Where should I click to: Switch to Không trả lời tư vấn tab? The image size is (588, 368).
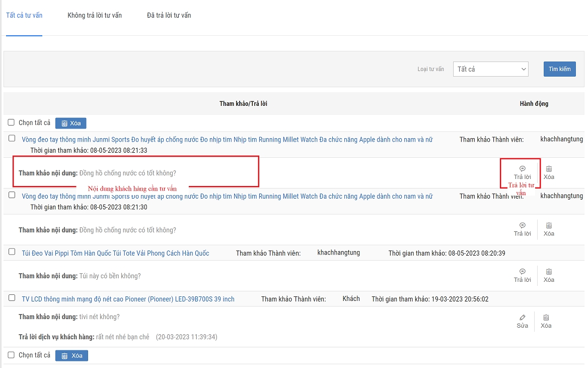pyautogui.click(x=95, y=15)
